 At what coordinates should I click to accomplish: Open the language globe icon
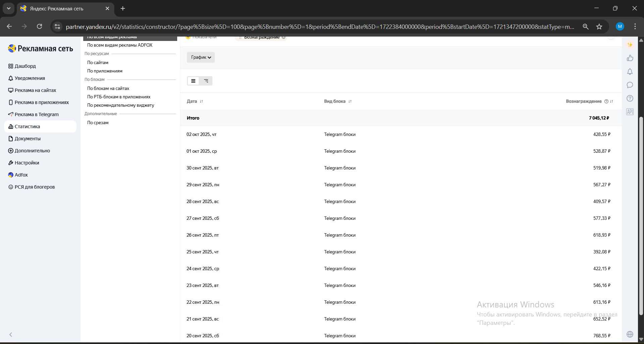pos(630,334)
